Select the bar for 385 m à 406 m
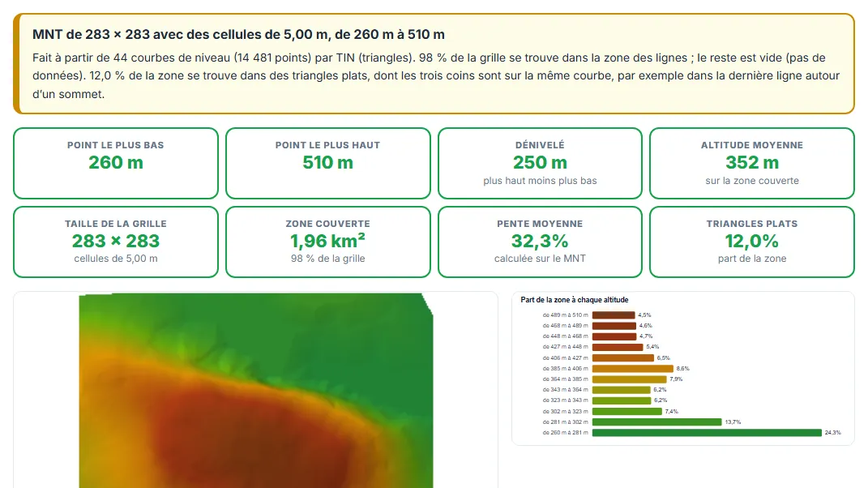The height and width of the screenshot is (488, 868). pos(633,368)
